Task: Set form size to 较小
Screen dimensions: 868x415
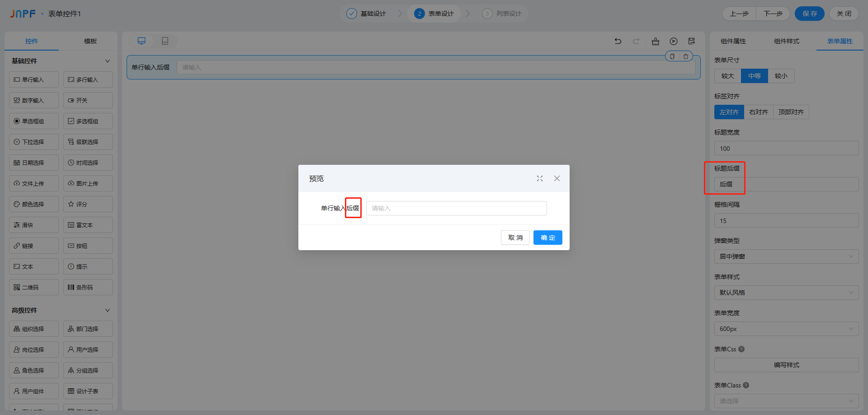Action: tap(781, 76)
